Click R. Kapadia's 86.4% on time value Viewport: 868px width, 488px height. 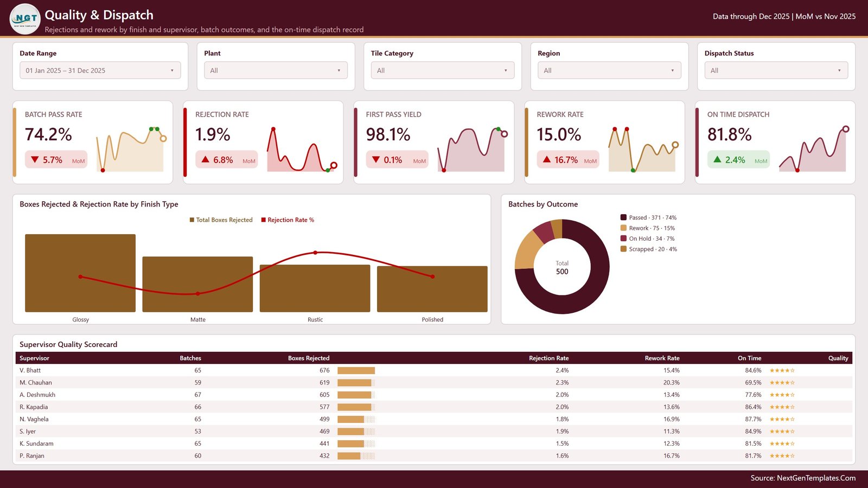click(753, 407)
